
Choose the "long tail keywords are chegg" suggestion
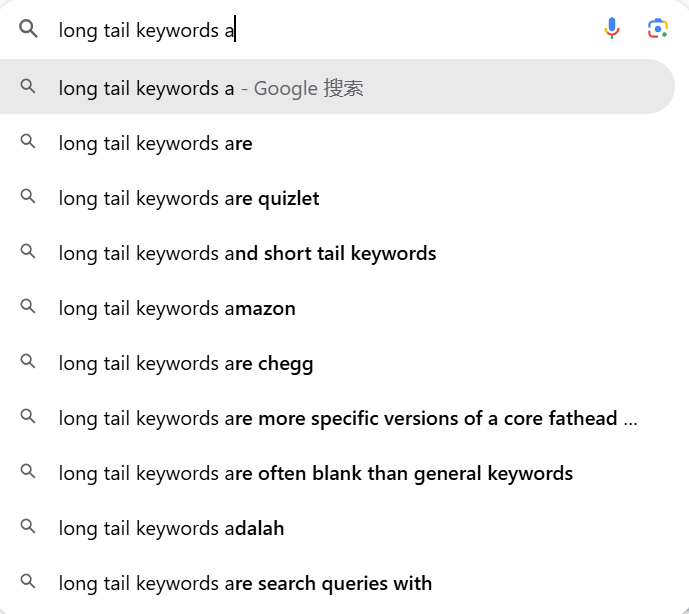coord(186,364)
